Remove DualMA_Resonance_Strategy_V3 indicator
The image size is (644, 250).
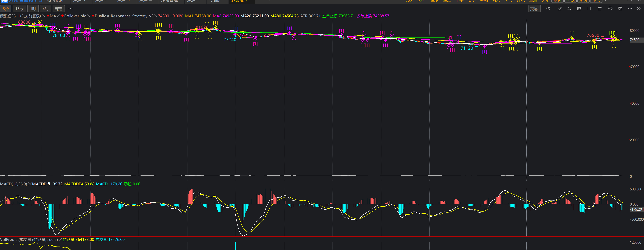[x=156, y=16]
